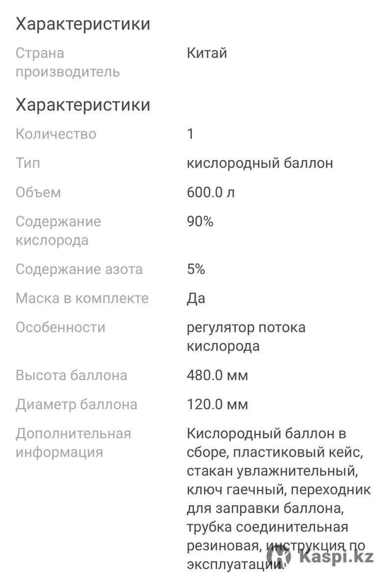Tap the Страна производитель label
This screenshot has height=588, width=391.
(68, 62)
